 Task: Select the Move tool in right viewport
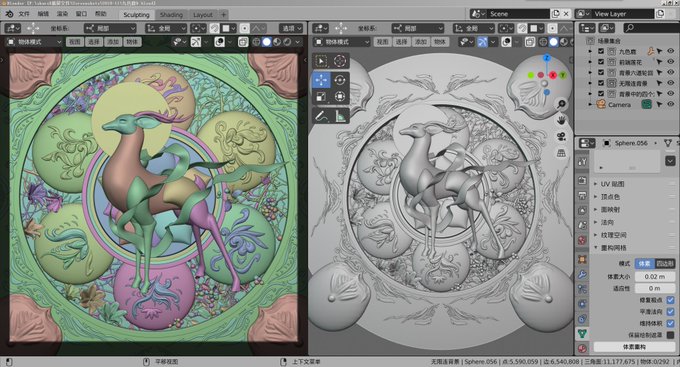coord(321,80)
